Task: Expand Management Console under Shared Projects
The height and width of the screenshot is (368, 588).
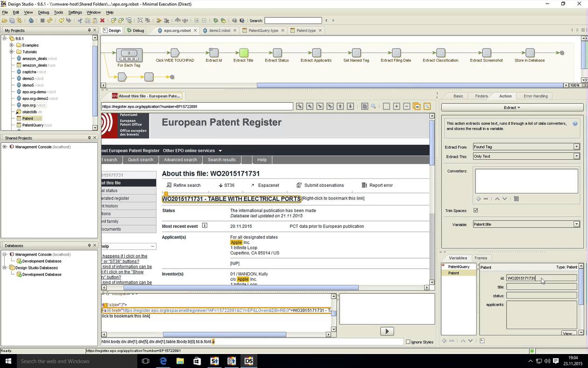Action: click(5, 147)
